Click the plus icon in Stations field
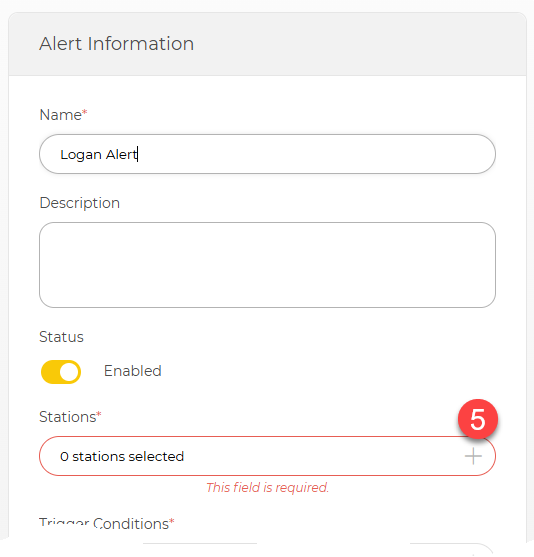The height and width of the screenshot is (557, 534). pos(473,456)
